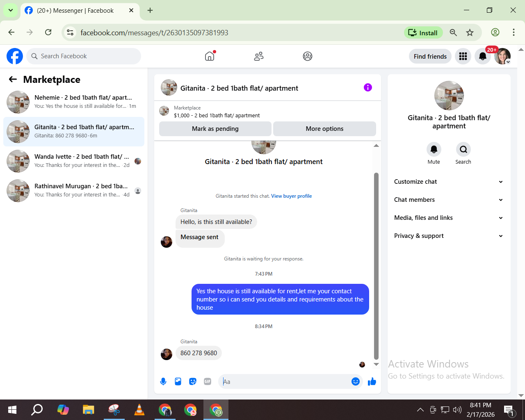
Task: Click the Install app button
Action: [423, 32]
